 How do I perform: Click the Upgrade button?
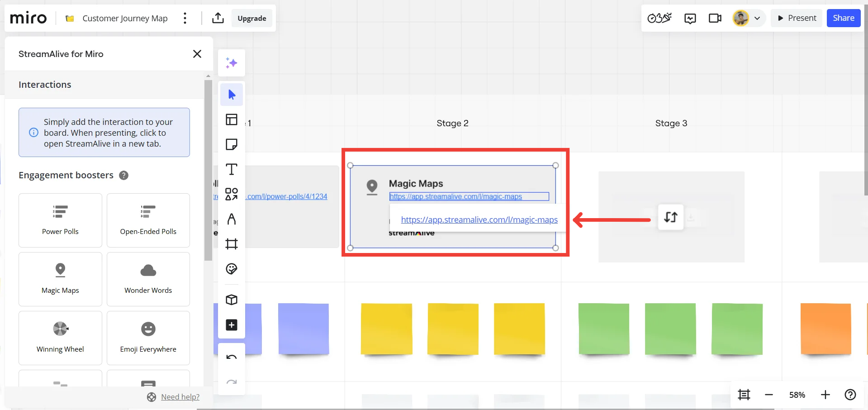point(252,18)
